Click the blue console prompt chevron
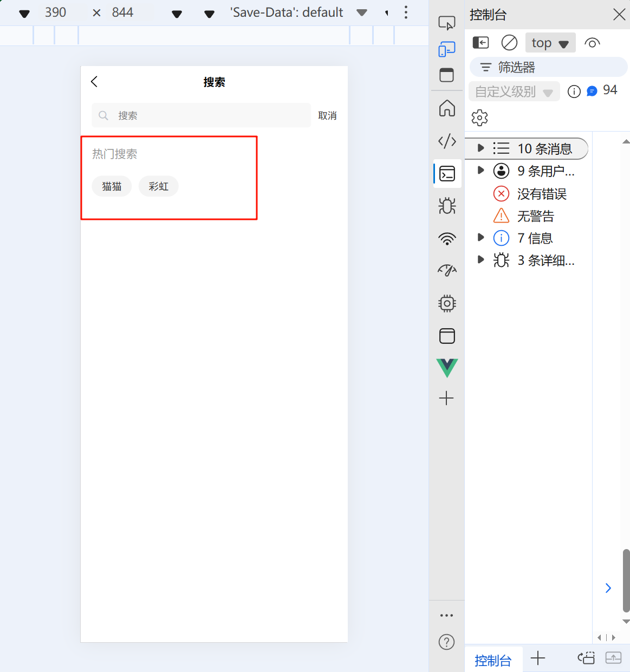Viewport: 630px width, 672px height. (x=608, y=588)
